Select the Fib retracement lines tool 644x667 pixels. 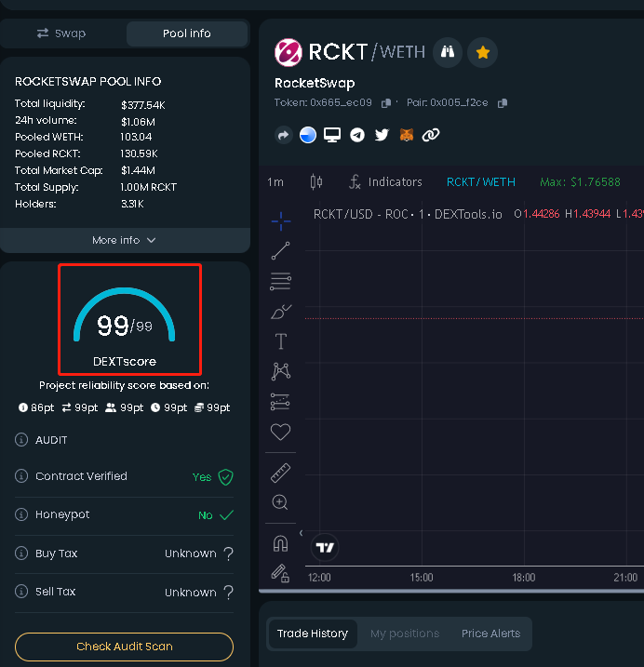pos(280,282)
